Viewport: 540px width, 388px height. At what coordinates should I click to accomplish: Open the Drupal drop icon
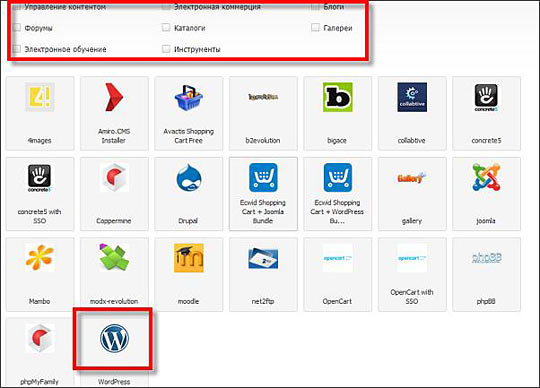(189, 178)
